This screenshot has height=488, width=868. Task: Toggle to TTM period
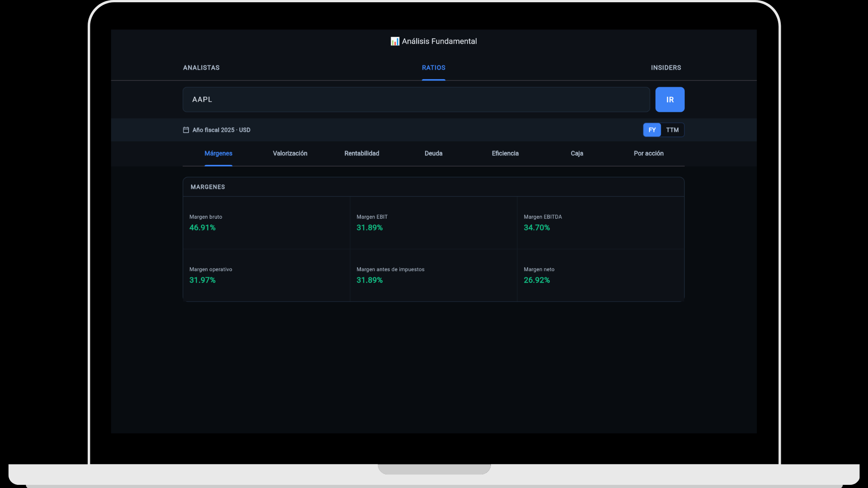point(672,130)
